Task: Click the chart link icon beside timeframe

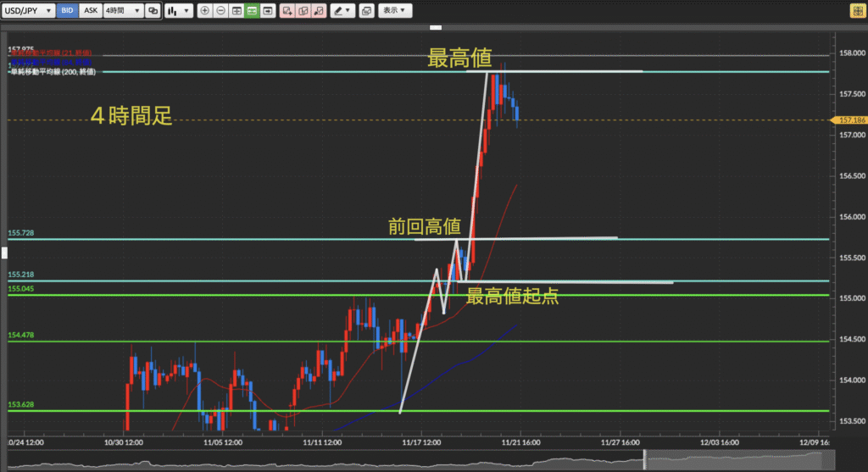Action: pyautogui.click(x=153, y=11)
